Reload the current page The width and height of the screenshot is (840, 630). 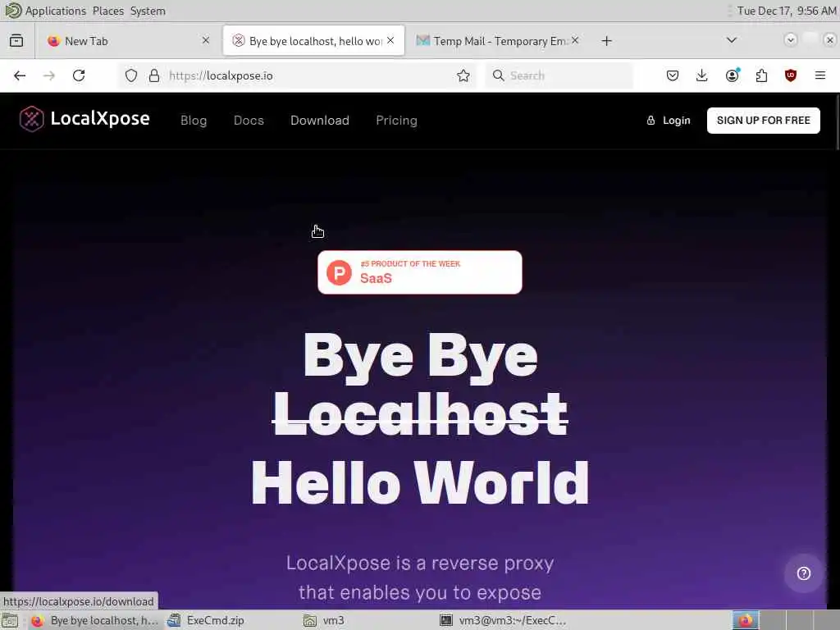pyautogui.click(x=79, y=75)
